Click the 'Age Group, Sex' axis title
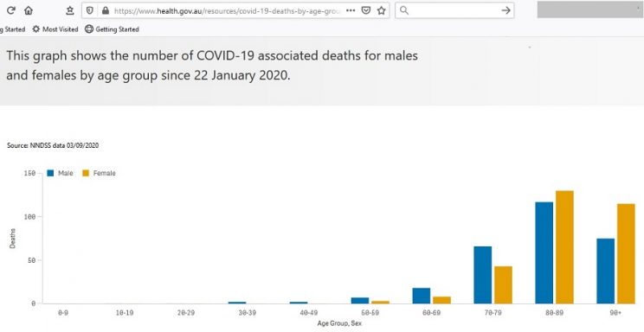 339,323
